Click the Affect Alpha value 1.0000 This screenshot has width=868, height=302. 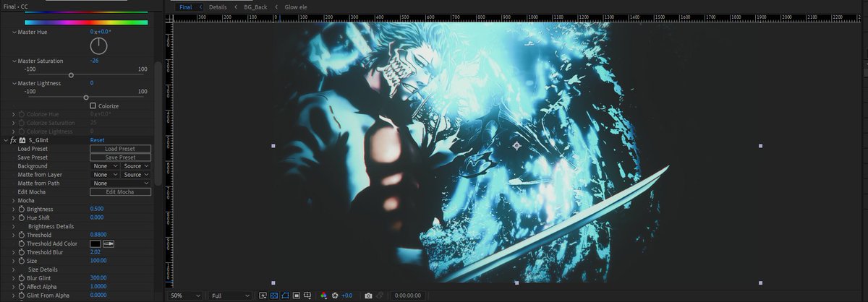point(98,287)
